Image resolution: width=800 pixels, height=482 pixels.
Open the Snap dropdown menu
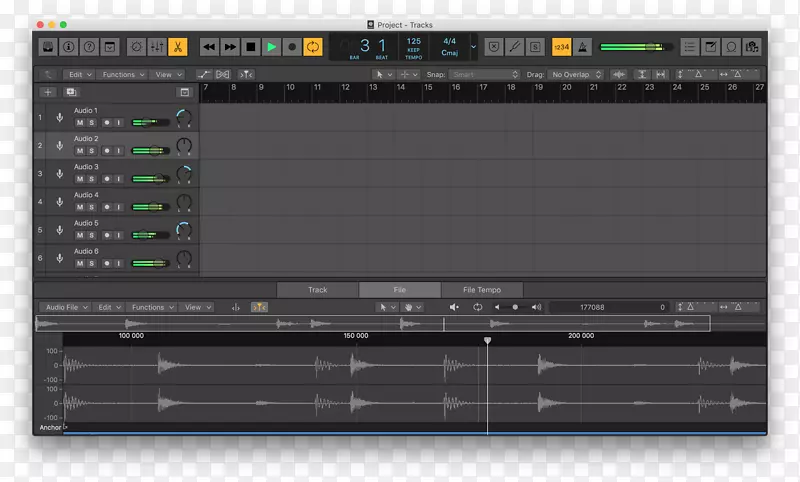click(484, 75)
